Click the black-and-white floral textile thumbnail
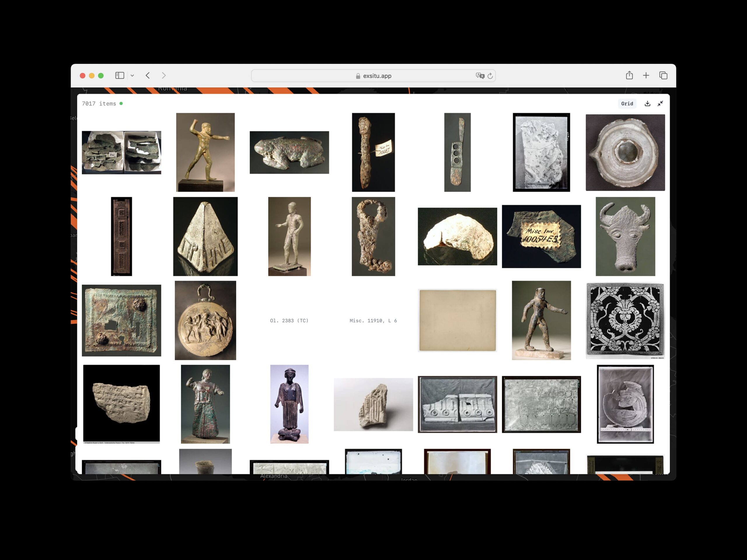The width and height of the screenshot is (747, 560). [625, 320]
